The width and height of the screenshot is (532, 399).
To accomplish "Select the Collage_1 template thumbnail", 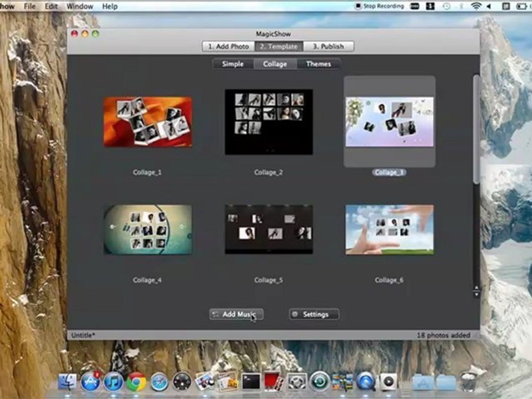I will (147, 121).
